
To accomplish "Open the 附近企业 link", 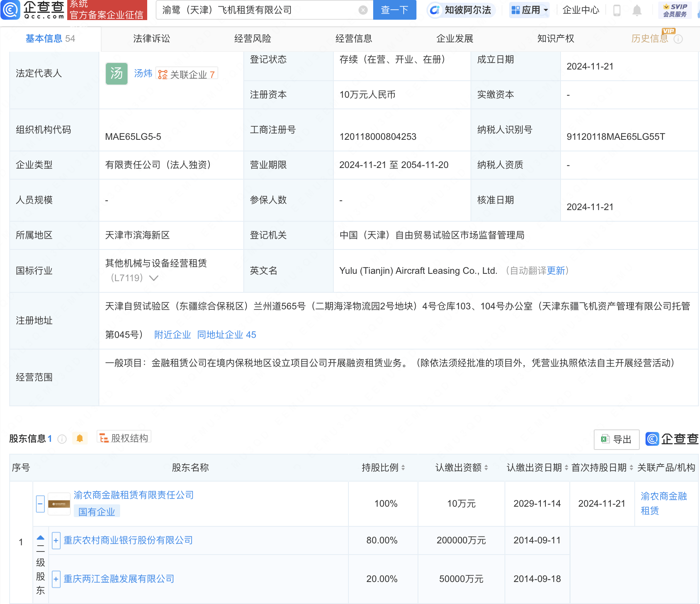I will click(x=173, y=335).
